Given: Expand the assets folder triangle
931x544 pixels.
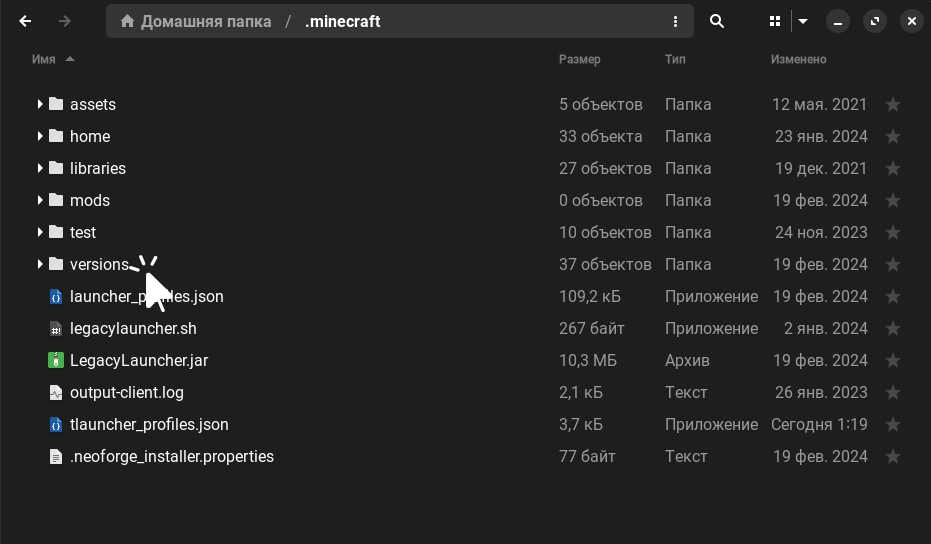Looking at the screenshot, I should point(40,104).
